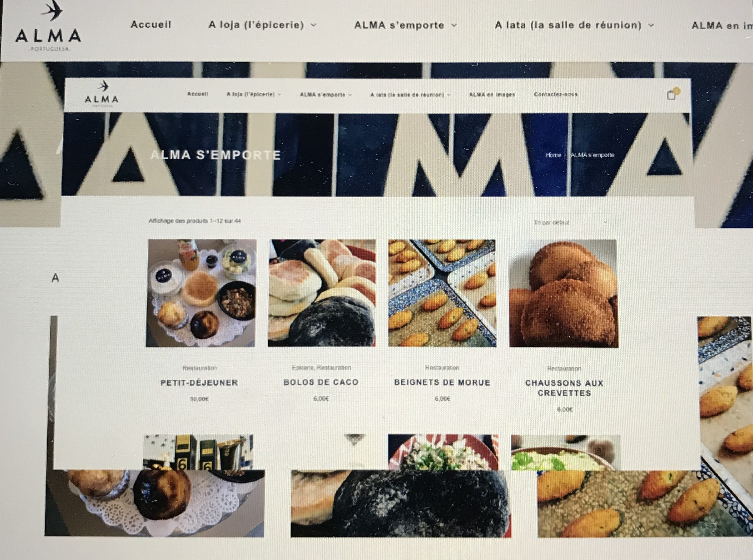Click the 'Epicerie, Restauration' category link
The height and width of the screenshot is (560, 753).
(x=321, y=367)
